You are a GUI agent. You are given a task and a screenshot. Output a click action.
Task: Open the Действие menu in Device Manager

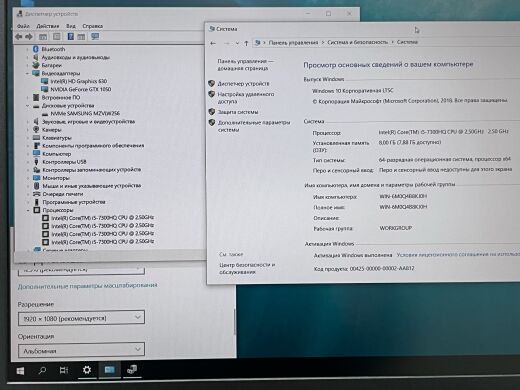[48, 26]
